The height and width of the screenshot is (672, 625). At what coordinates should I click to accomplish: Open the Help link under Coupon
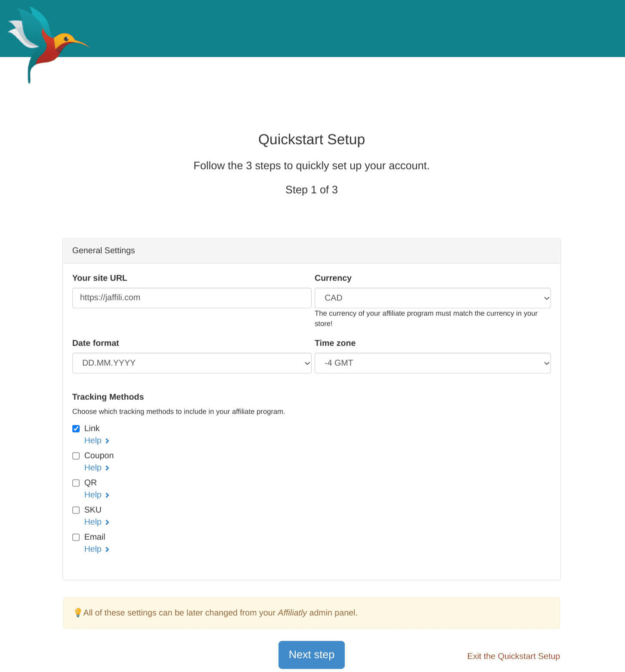[x=93, y=468]
